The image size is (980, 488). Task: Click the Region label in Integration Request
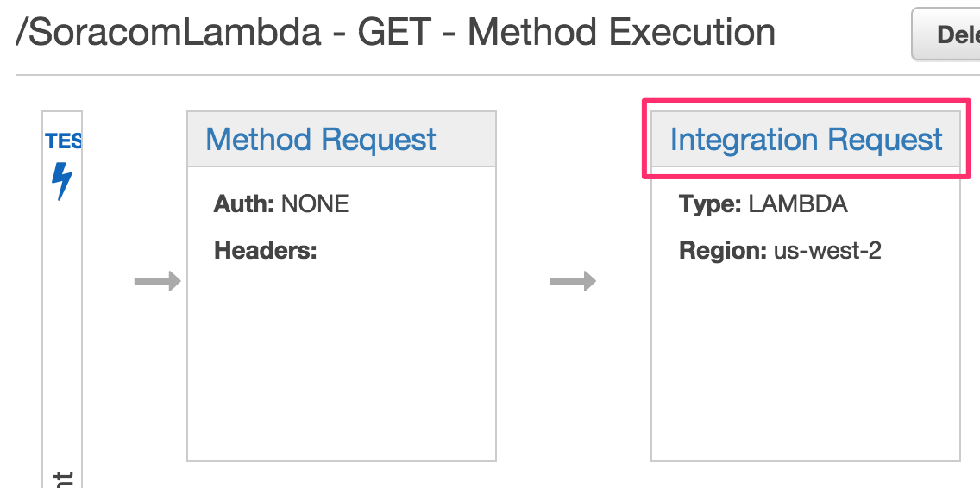(x=723, y=251)
